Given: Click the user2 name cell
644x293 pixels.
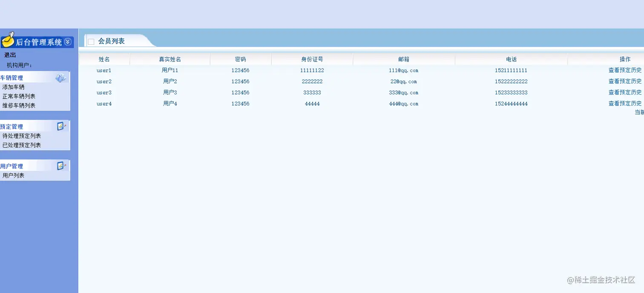Looking at the screenshot, I should (104, 81).
